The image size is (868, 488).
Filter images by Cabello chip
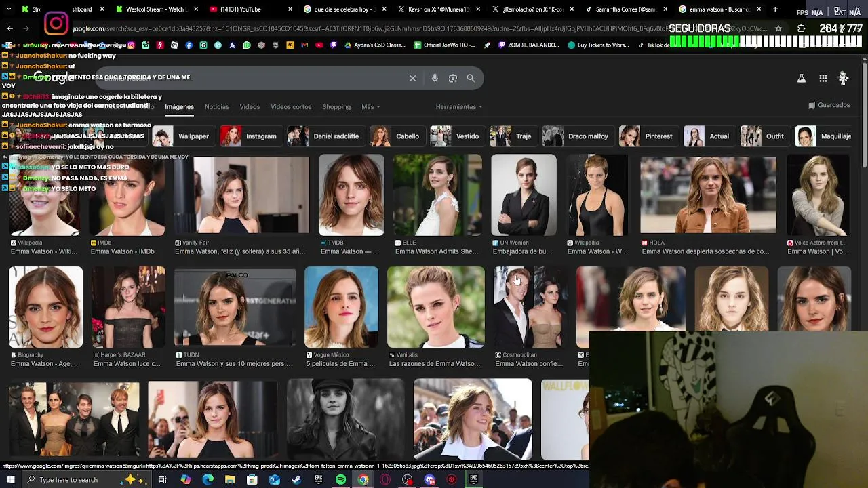click(397, 136)
